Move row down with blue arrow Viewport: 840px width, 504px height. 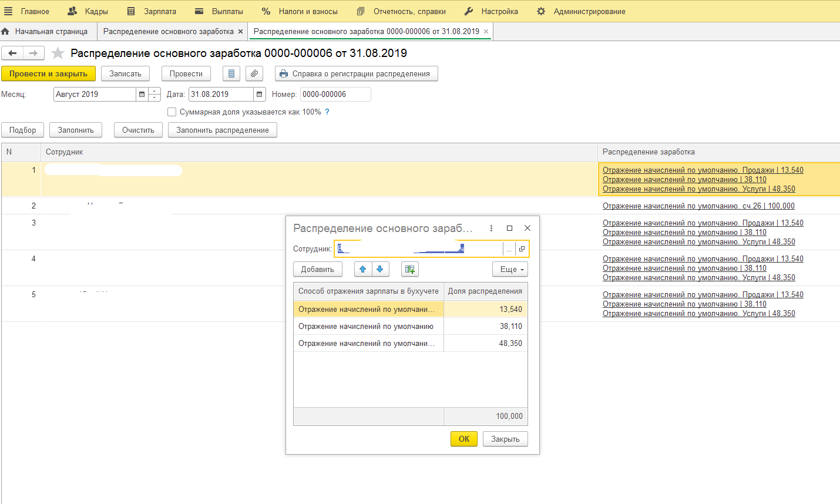380,269
